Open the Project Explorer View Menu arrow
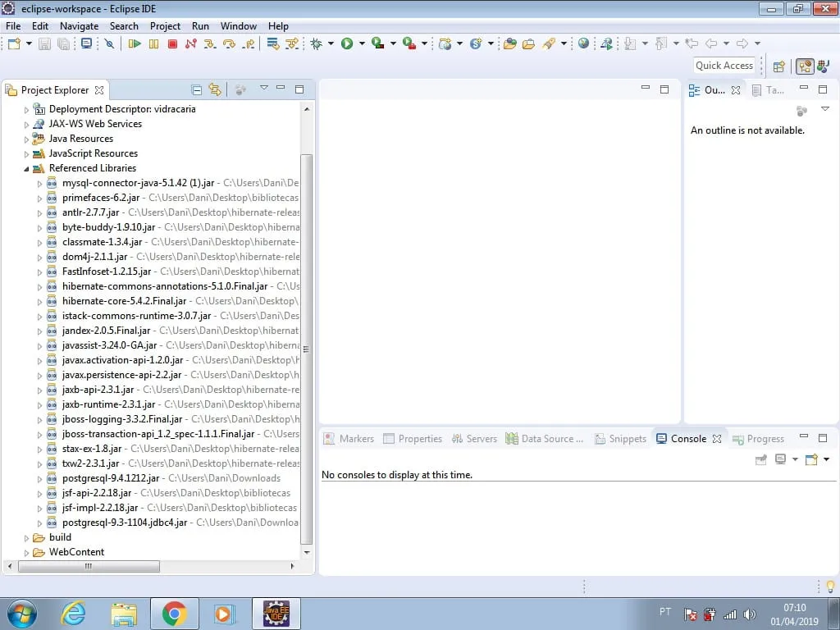This screenshot has height=630, width=840. click(x=263, y=89)
